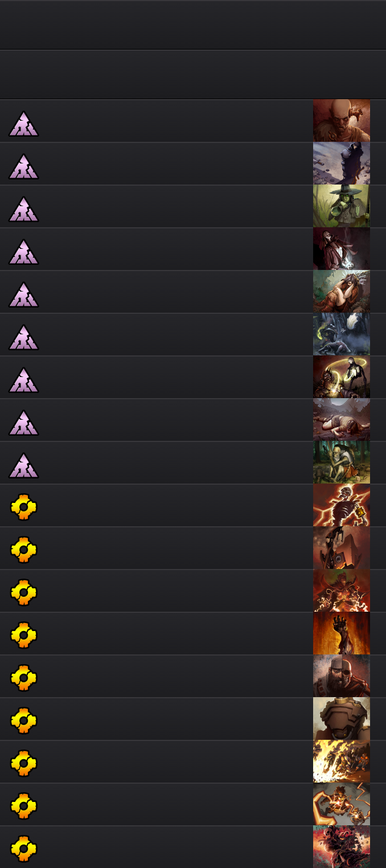Click the pink triangle icon beside the bald zombie card
Viewport: 386px width, 868px height.
(x=23, y=124)
